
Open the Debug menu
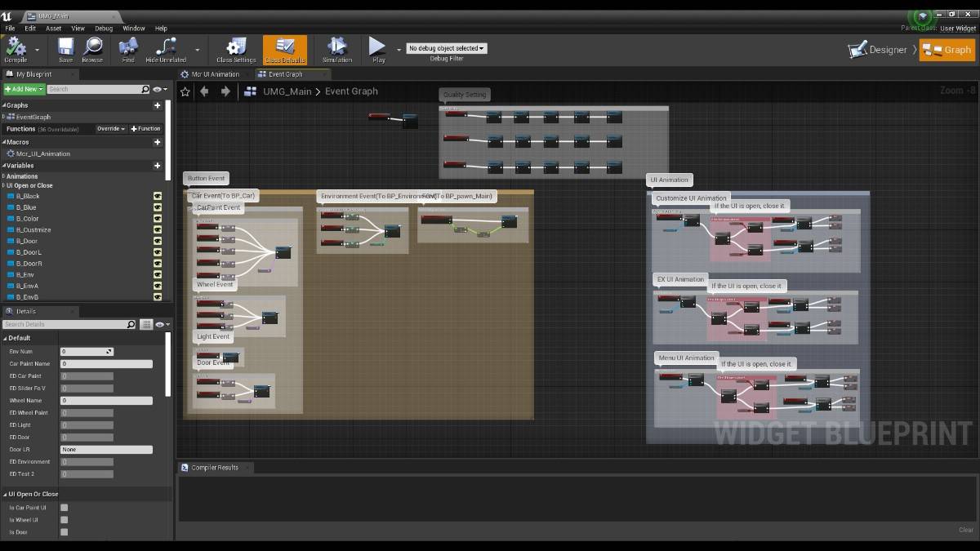pos(104,29)
